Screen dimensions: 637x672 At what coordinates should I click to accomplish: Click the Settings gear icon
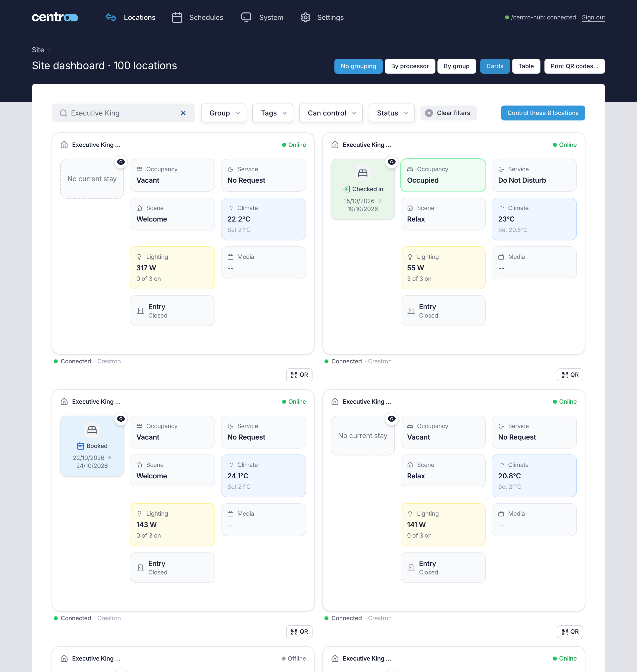pos(305,17)
